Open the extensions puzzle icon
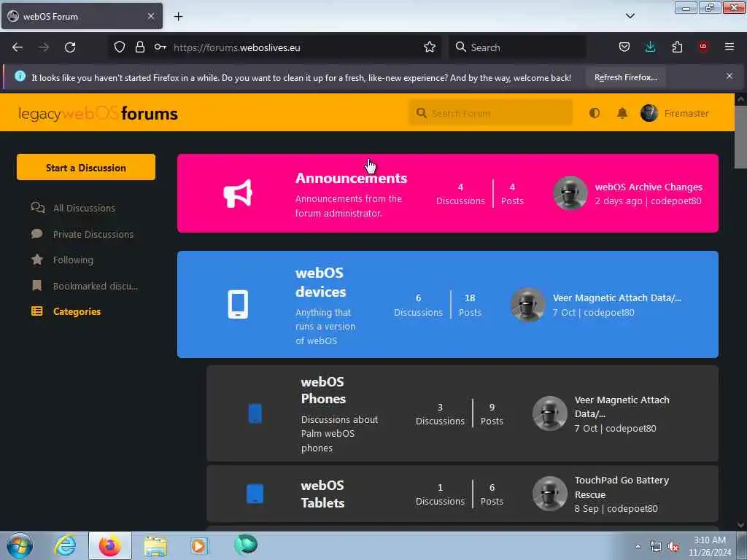The image size is (747, 560). coord(677,47)
